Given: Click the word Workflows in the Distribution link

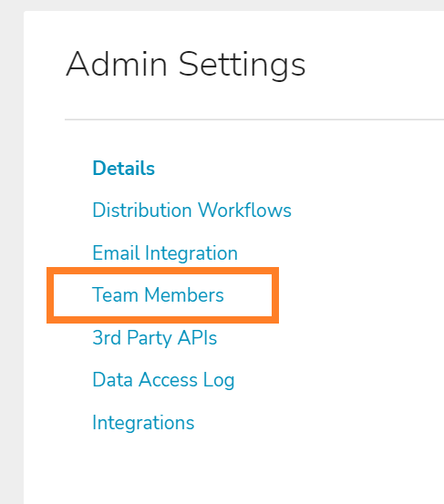Looking at the screenshot, I should (x=244, y=211).
